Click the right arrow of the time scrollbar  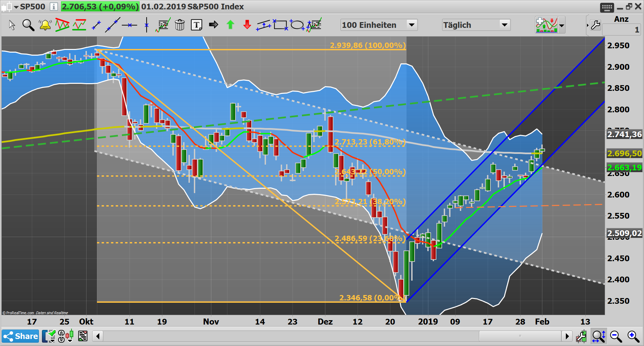(567, 336)
